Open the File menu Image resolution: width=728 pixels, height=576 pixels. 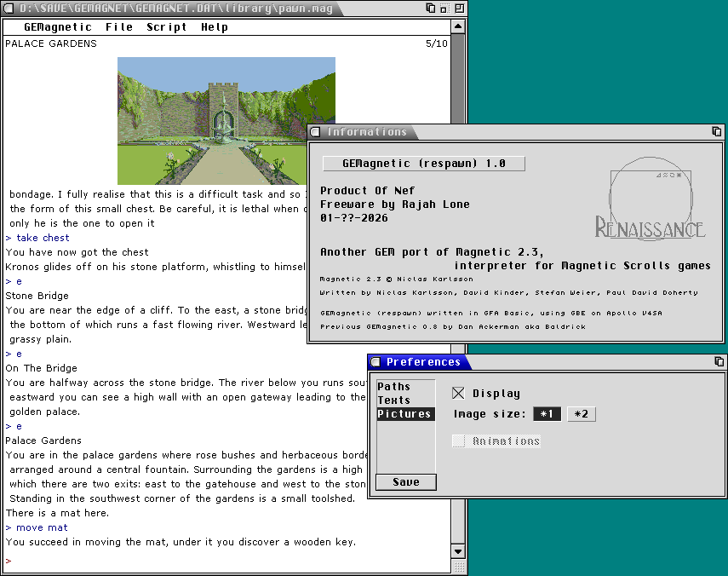click(119, 26)
